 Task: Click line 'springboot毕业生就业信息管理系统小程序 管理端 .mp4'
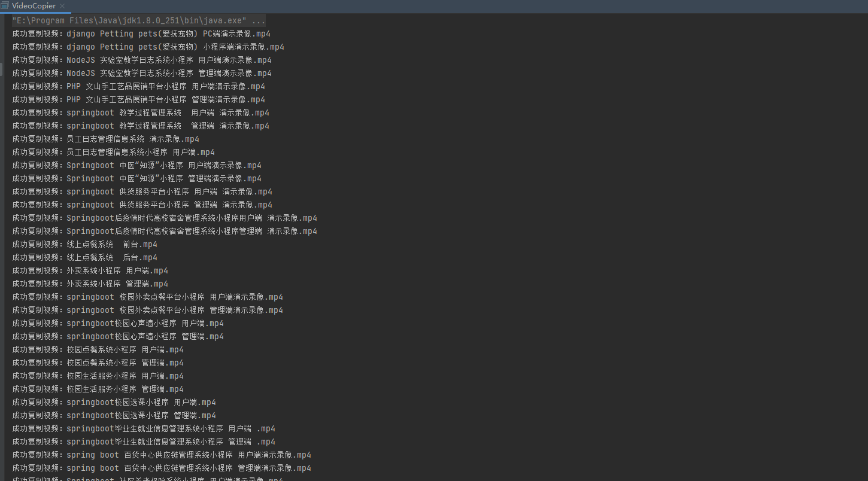(144, 442)
